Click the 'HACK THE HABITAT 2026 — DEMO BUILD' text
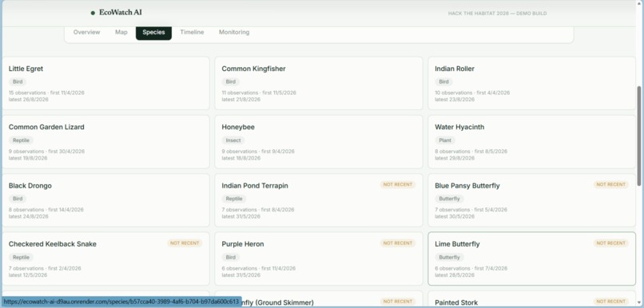The height and width of the screenshot is (308, 644). click(x=497, y=14)
